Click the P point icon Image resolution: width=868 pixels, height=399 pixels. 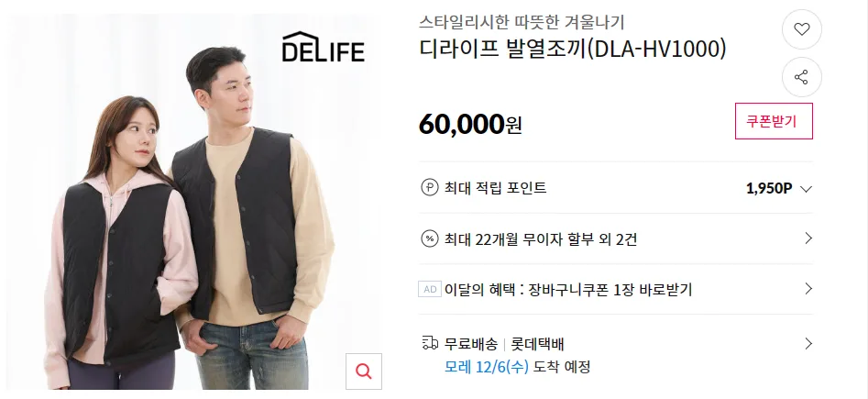pos(430,188)
